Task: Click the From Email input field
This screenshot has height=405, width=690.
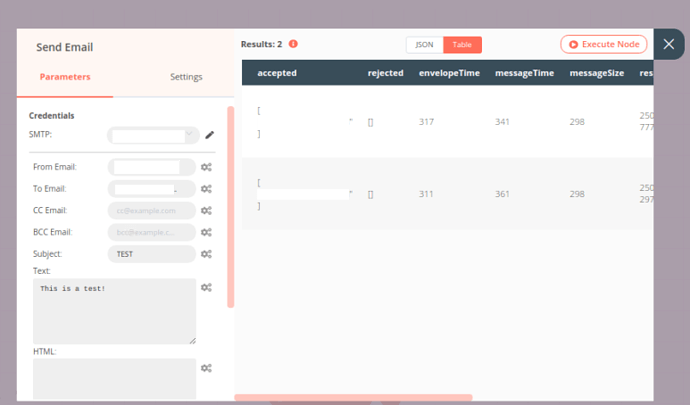Action: click(151, 167)
